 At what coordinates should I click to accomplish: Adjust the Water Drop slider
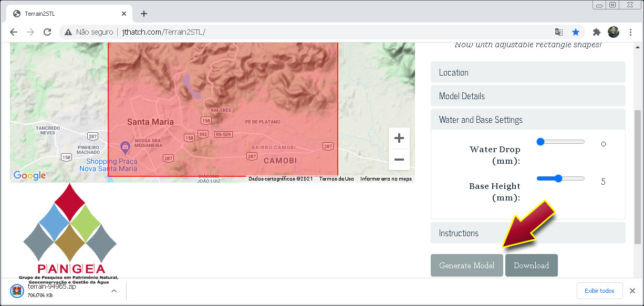pyautogui.click(x=560, y=142)
